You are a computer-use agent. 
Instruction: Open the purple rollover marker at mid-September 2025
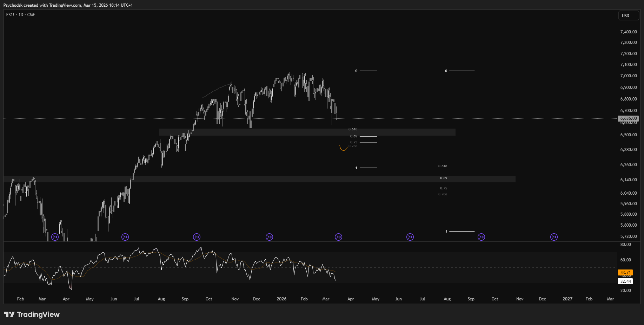197,237
